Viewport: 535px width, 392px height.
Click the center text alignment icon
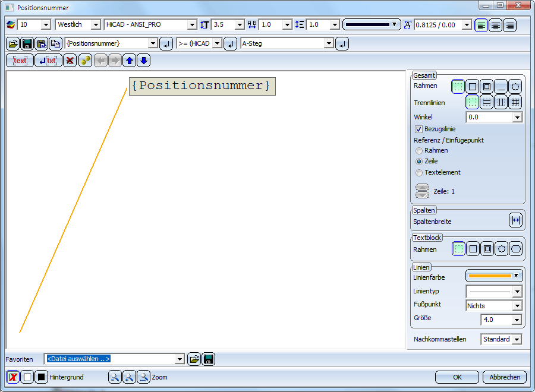coord(495,25)
